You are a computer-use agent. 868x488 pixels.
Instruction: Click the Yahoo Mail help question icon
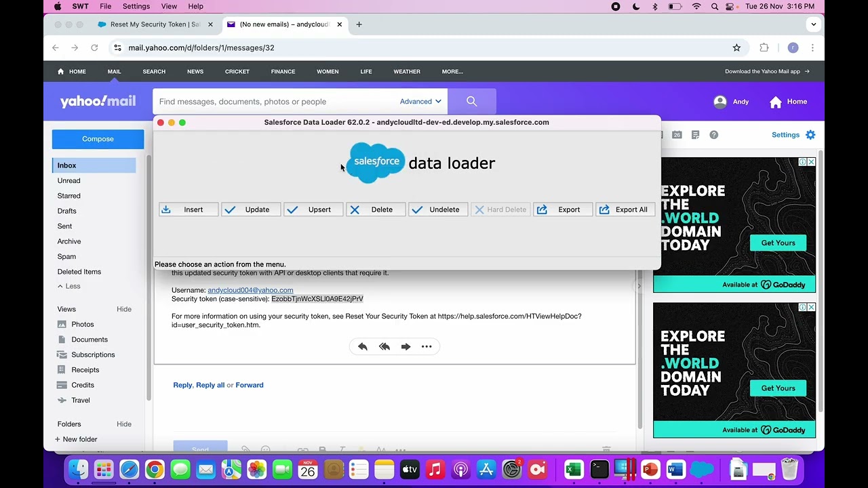pos(714,135)
